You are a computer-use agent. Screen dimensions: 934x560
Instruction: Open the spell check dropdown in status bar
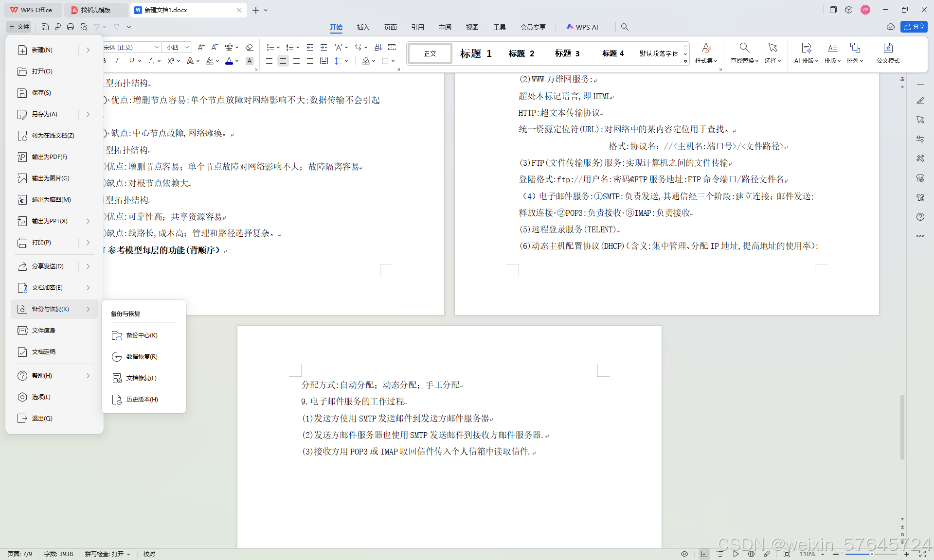click(x=128, y=554)
